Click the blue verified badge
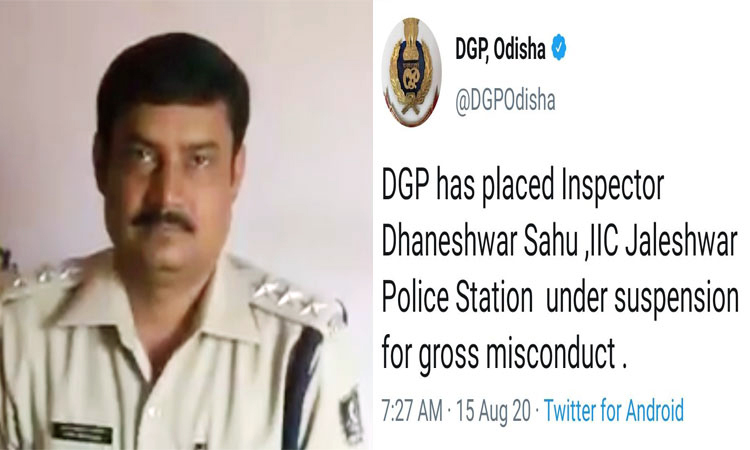 pyautogui.click(x=559, y=48)
